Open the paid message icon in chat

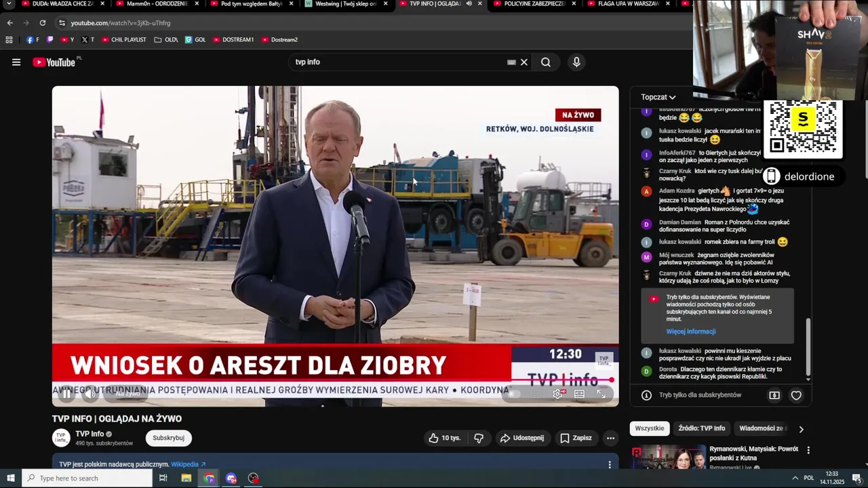pyautogui.click(x=774, y=395)
